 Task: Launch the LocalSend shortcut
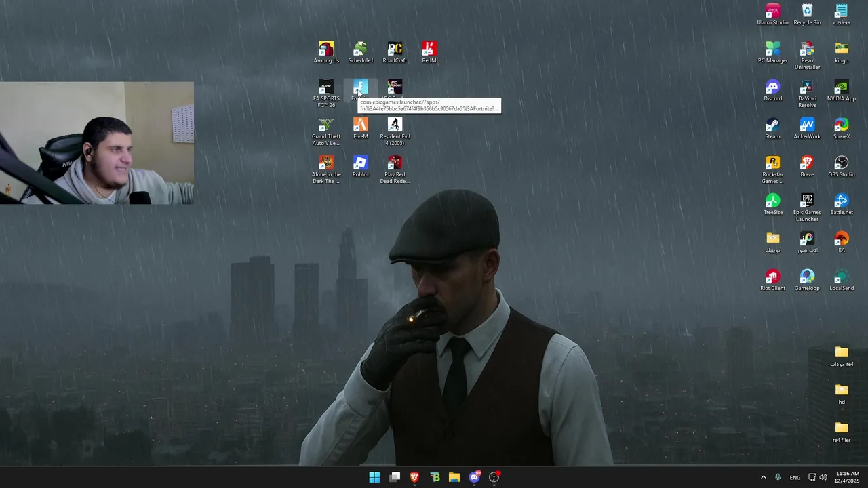click(842, 280)
